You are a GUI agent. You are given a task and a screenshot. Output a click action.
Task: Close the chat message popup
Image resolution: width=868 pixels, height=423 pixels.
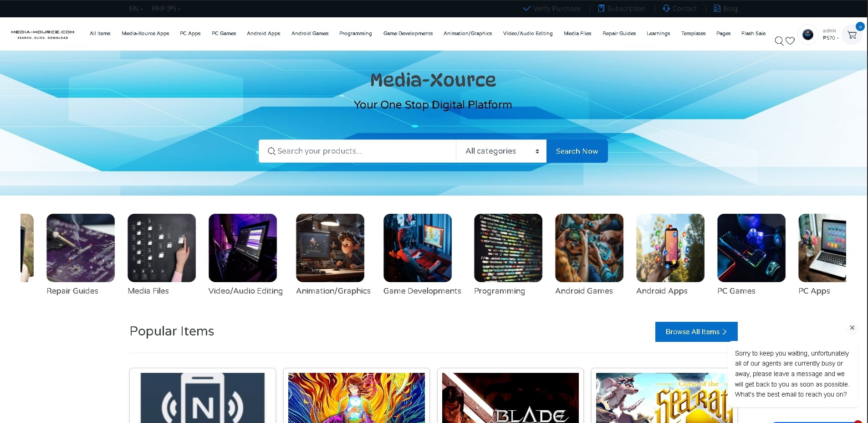852,328
